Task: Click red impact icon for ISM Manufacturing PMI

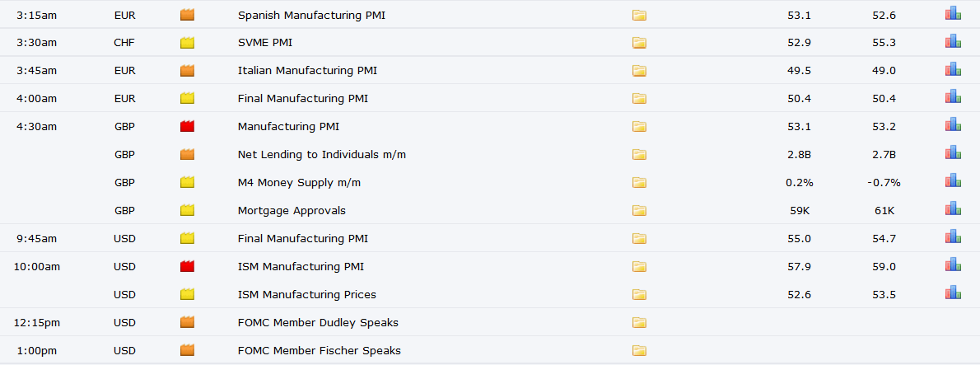Action: [187, 266]
